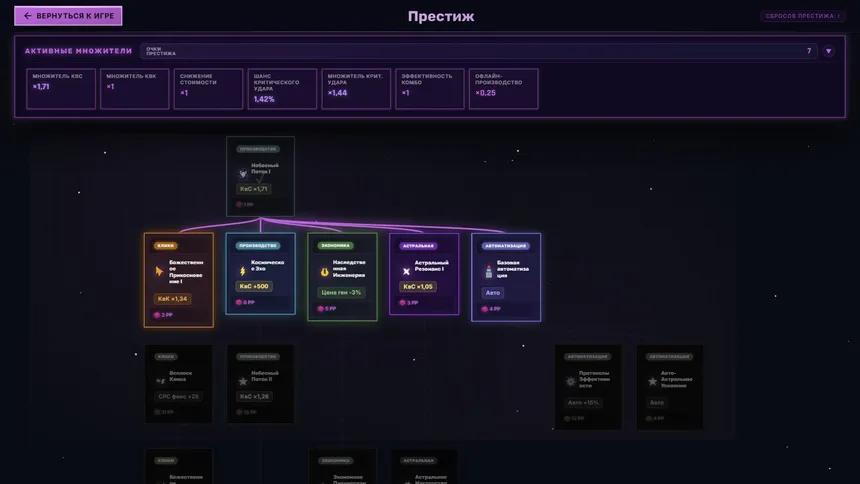Viewport: 860px width, 484px height.
Task: Click the Престиж page heading
Action: click(x=441, y=16)
